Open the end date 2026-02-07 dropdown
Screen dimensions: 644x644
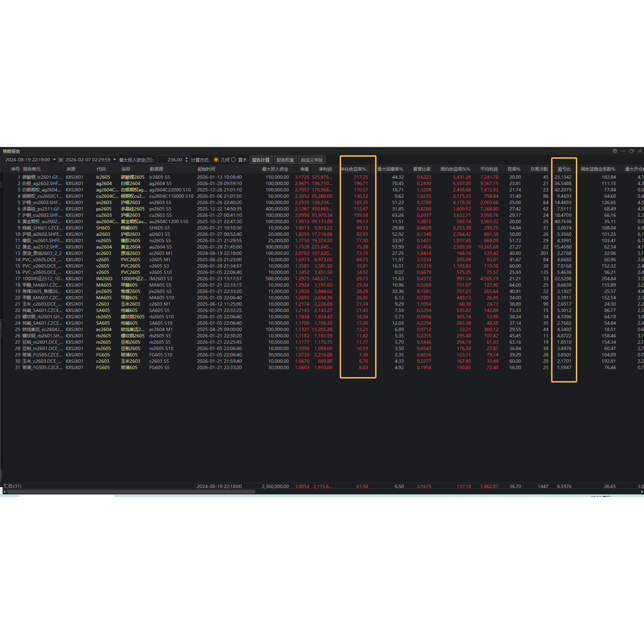coord(114,160)
